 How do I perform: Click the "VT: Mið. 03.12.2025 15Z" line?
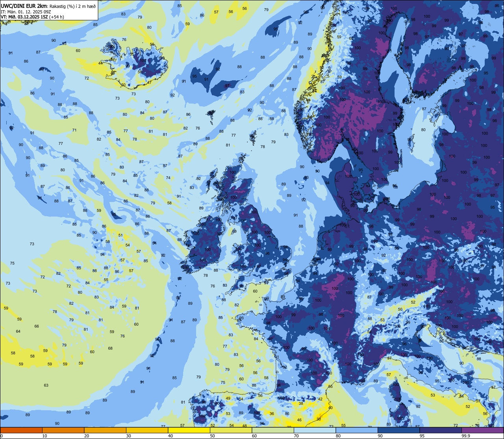(24, 17)
